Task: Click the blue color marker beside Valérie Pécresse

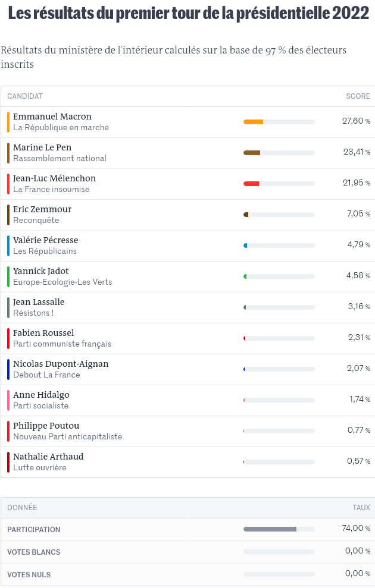Action: 8,246
